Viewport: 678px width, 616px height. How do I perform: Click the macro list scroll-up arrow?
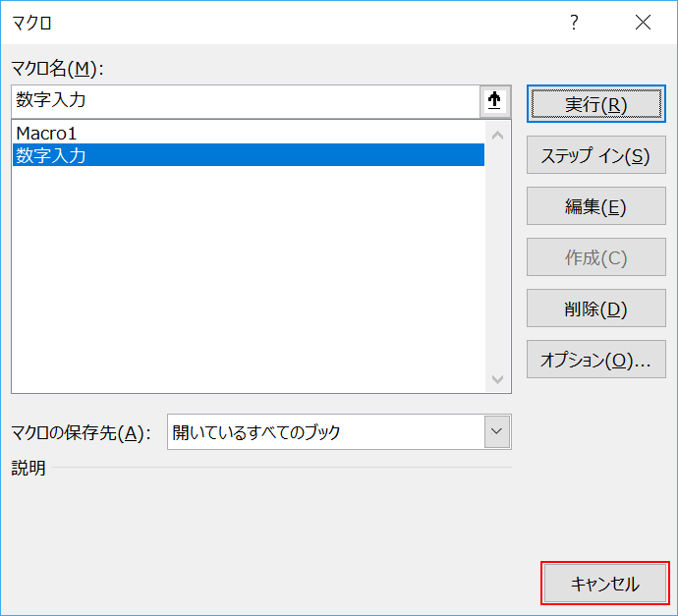coord(497,136)
